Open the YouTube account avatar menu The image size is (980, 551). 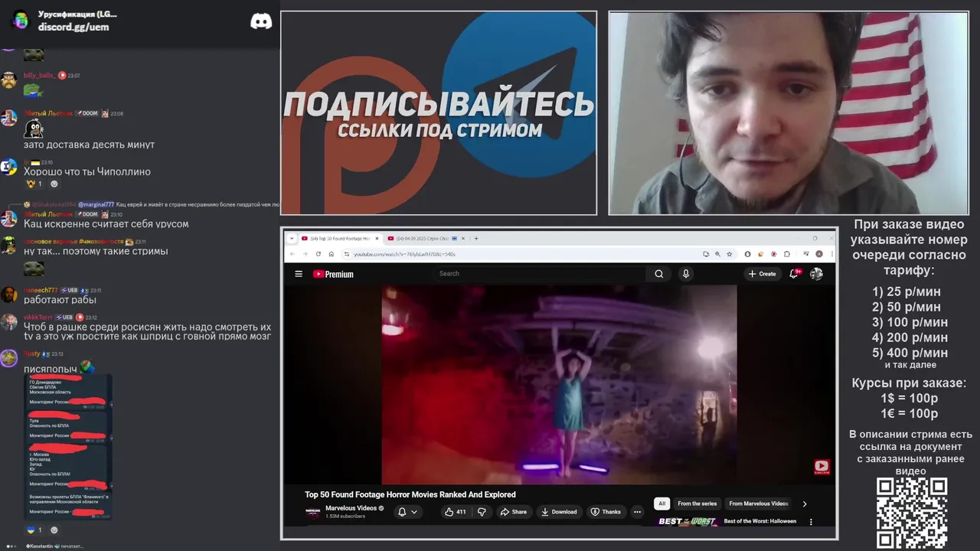817,274
